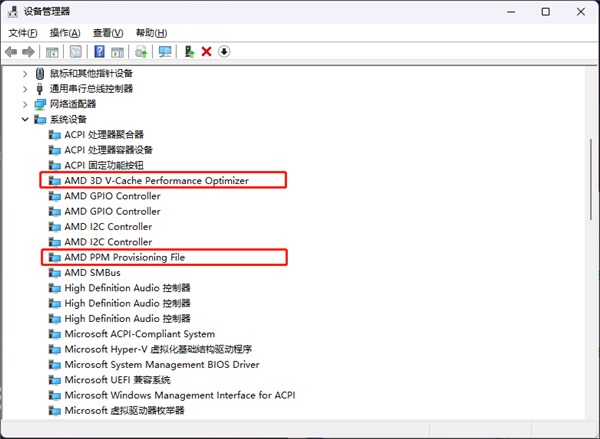Click the gear with green arrow update driver icon
Screen dimensions: 600x439
coord(141,52)
